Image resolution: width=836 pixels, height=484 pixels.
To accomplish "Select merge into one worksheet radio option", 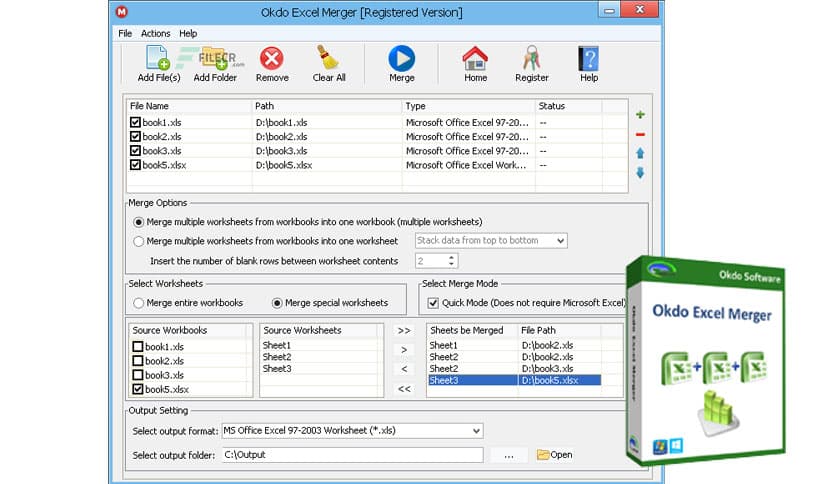I will coord(139,241).
